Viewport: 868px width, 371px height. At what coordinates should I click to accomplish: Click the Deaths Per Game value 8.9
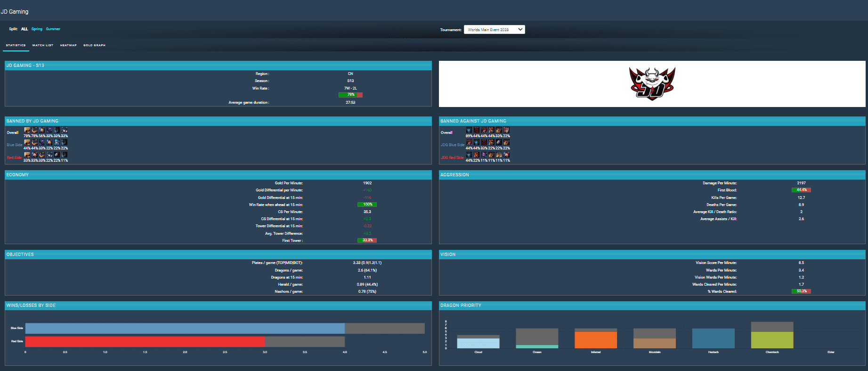pyautogui.click(x=801, y=205)
